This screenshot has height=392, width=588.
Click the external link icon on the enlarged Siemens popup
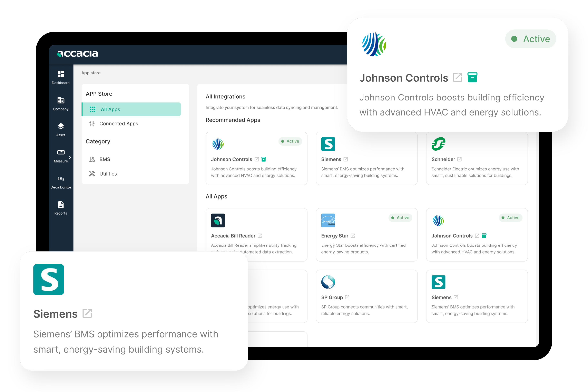click(87, 314)
